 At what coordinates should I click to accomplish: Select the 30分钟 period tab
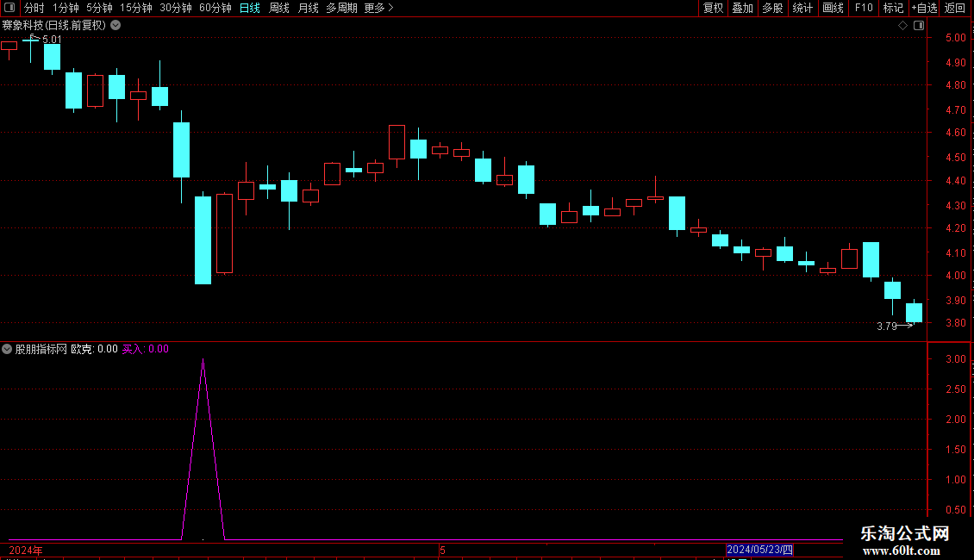[176, 8]
